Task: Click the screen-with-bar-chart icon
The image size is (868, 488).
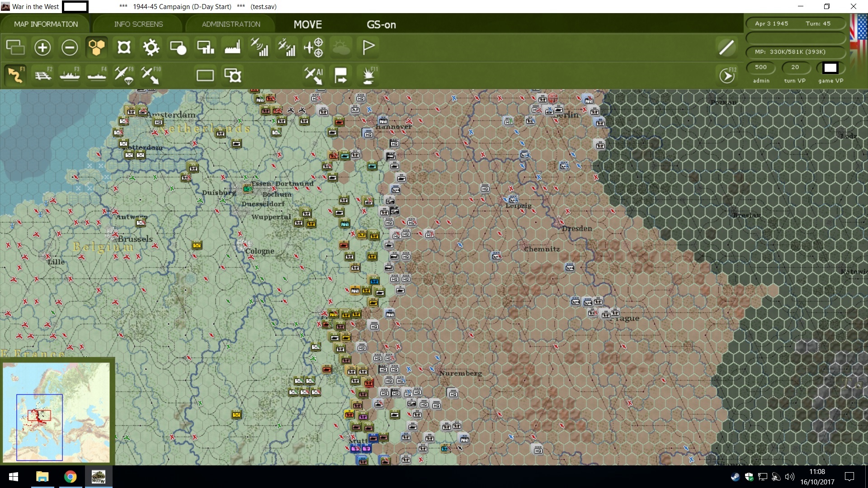Action: [x=206, y=47]
